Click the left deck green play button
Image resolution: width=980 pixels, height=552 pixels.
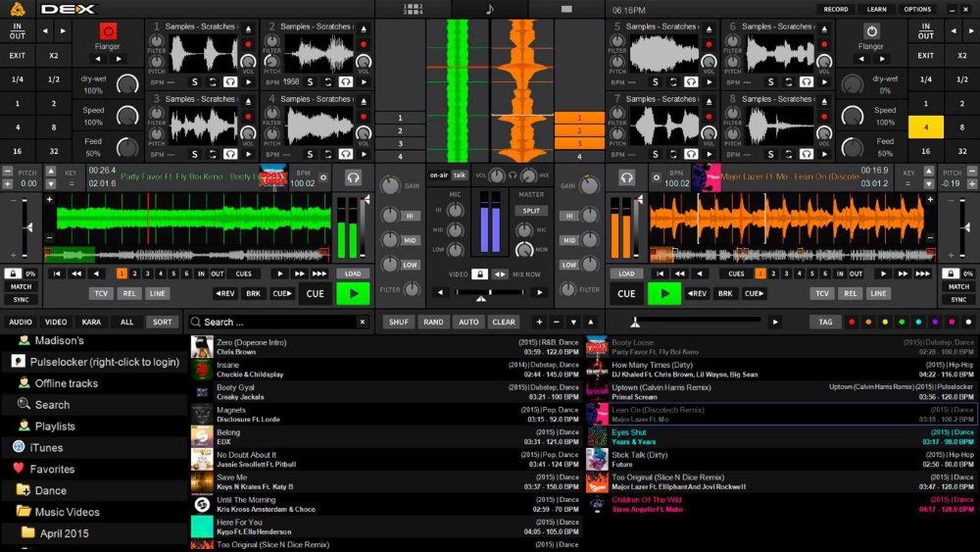point(353,293)
